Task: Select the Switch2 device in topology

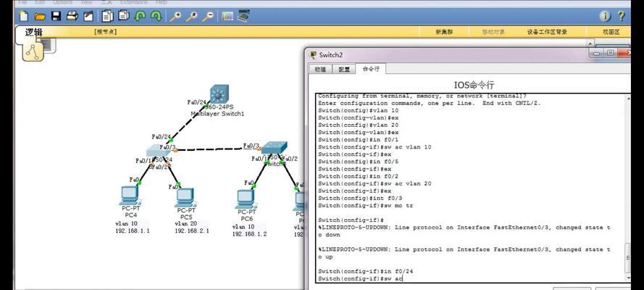Action: (275, 149)
